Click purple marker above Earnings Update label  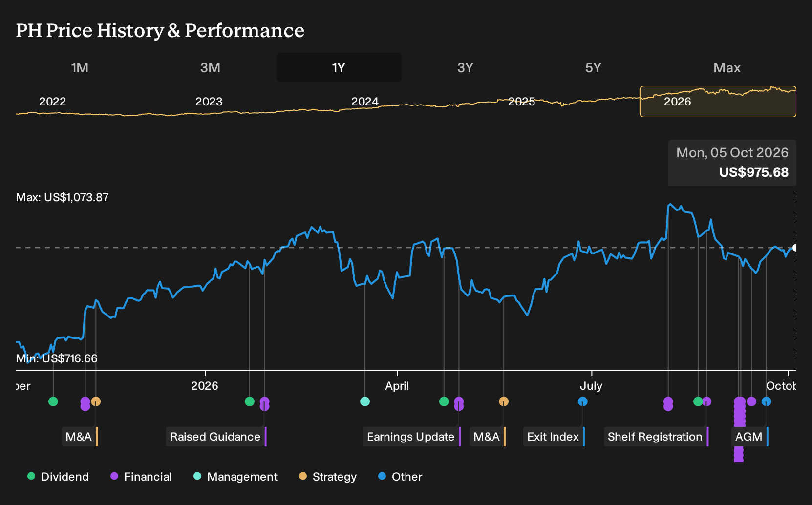point(459,404)
